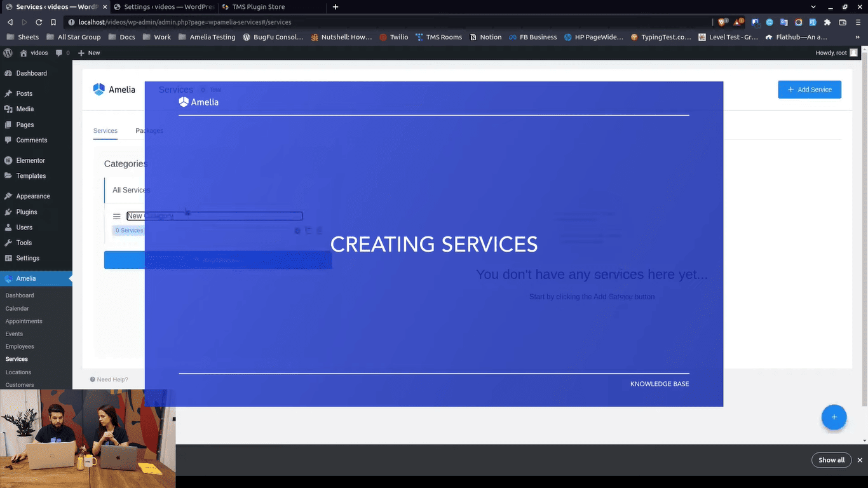View site info icon beside localhost
Image resolution: width=868 pixels, height=488 pixels.
point(71,22)
